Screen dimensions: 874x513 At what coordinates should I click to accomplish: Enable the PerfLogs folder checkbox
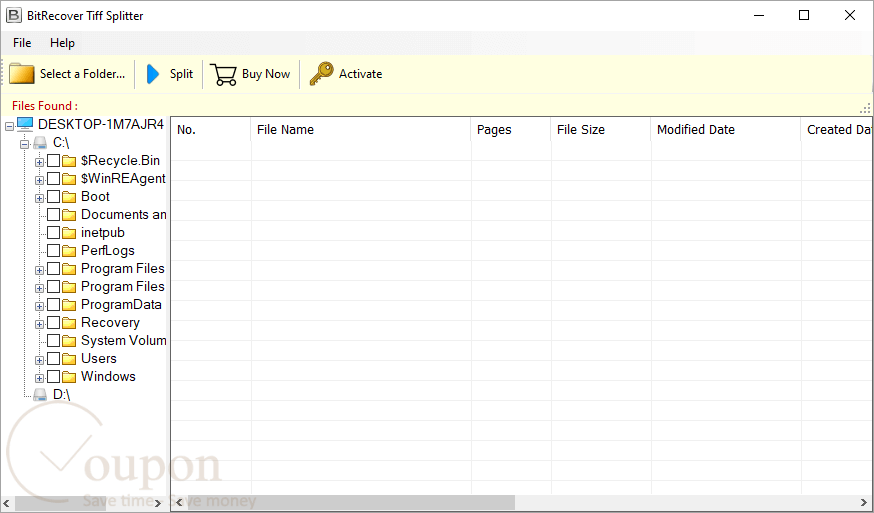54,251
